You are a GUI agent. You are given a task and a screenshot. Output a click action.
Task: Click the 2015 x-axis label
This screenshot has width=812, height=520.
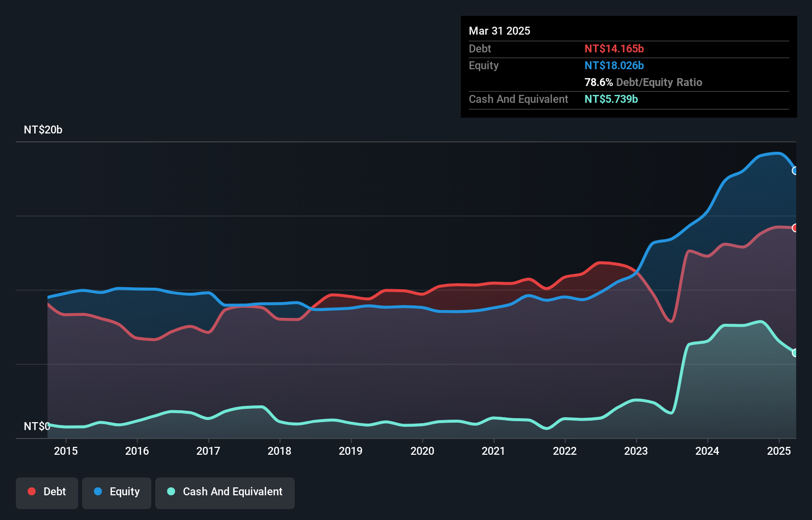(66, 451)
